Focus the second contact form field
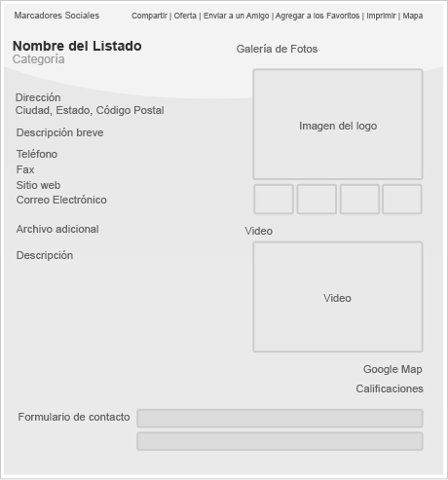Image resolution: width=448 pixels, height=480 pixels. tap(280, 441)
